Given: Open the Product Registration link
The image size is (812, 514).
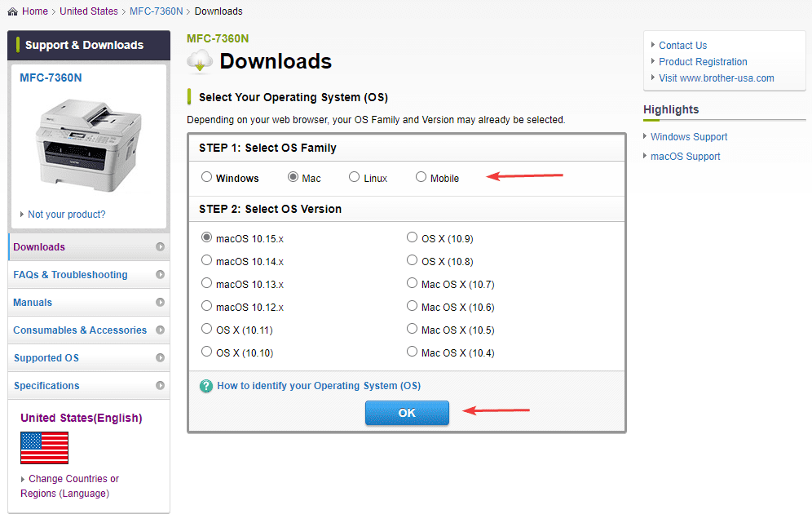Looking at the screenshot, I should 703,62.
